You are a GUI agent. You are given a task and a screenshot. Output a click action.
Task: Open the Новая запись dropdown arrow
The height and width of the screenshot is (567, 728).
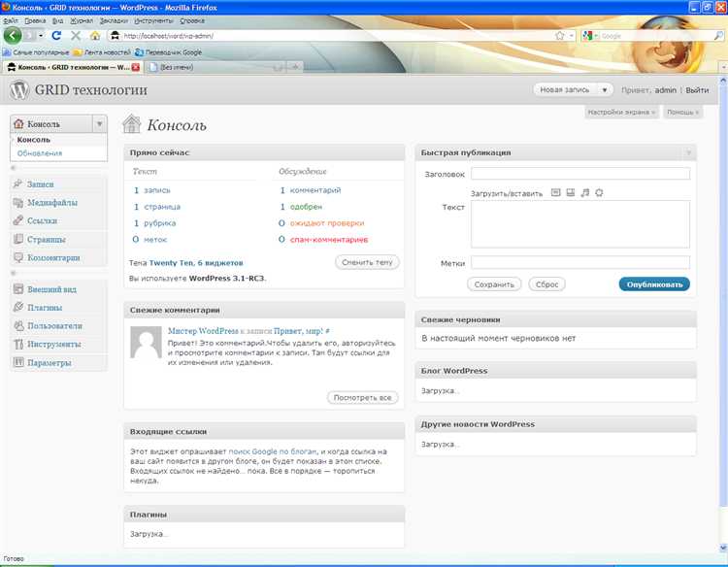click(605, 89)
